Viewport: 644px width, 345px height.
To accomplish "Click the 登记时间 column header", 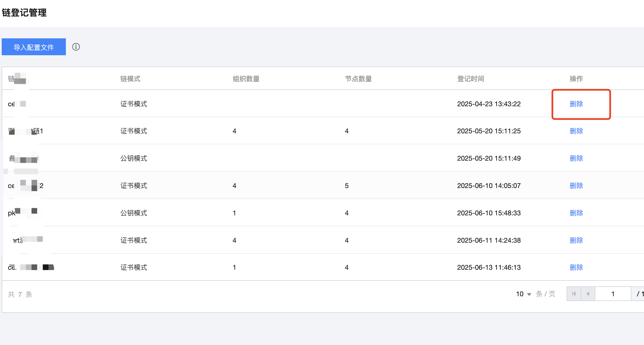I will [x=471, y=79].
